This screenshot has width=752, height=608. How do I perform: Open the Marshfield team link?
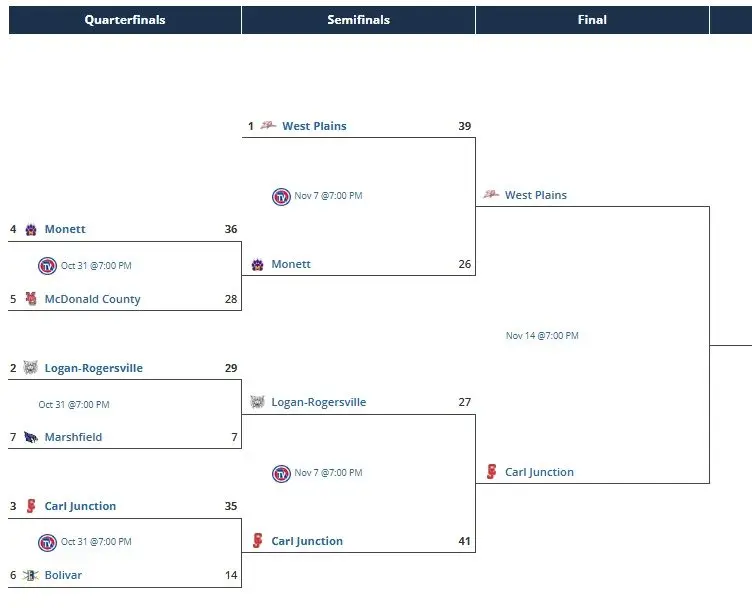(x=73, y=437)
